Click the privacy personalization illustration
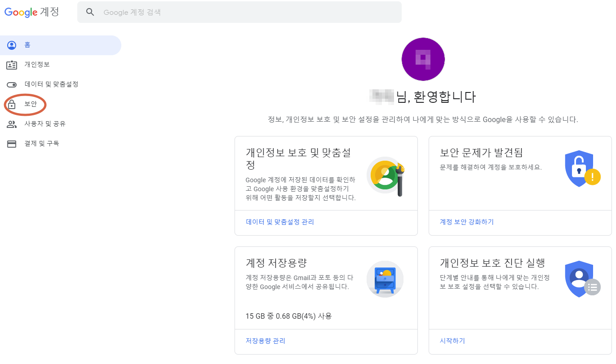Screen dimensions: 616x364 click(x=386, y=176)
